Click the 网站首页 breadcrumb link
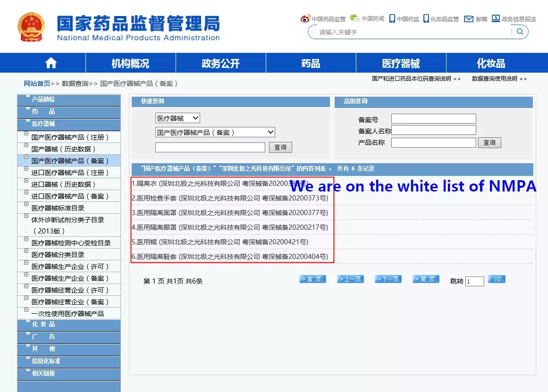548x392 pixels. [37, 83]
